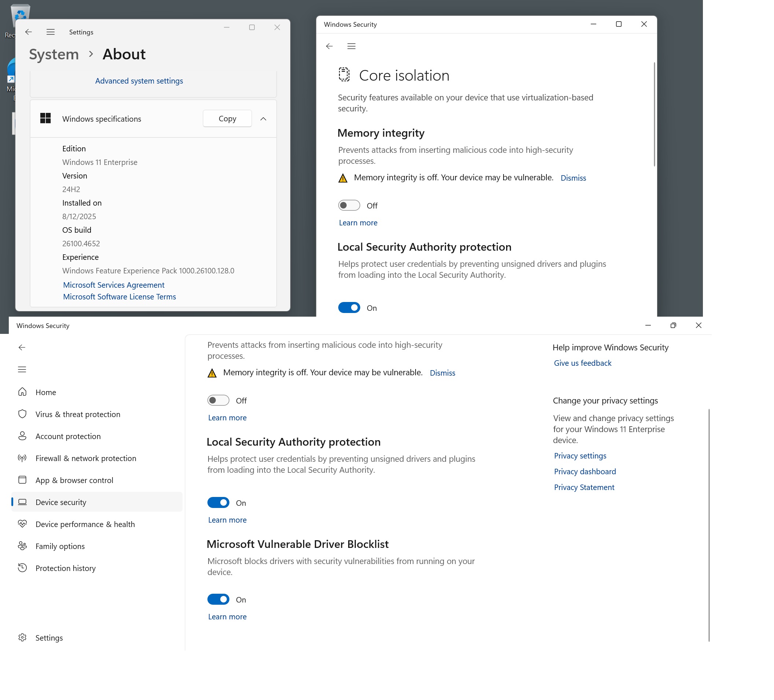Open Family options icon
The width and height of the screenshot is (774, 700).
pos(22,546)
